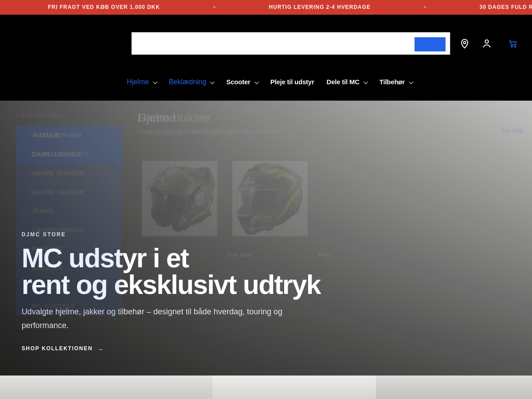Select HERRE JAKKER in the category list
This screenshot has width=532, height=399.
[x=58, y=192]
